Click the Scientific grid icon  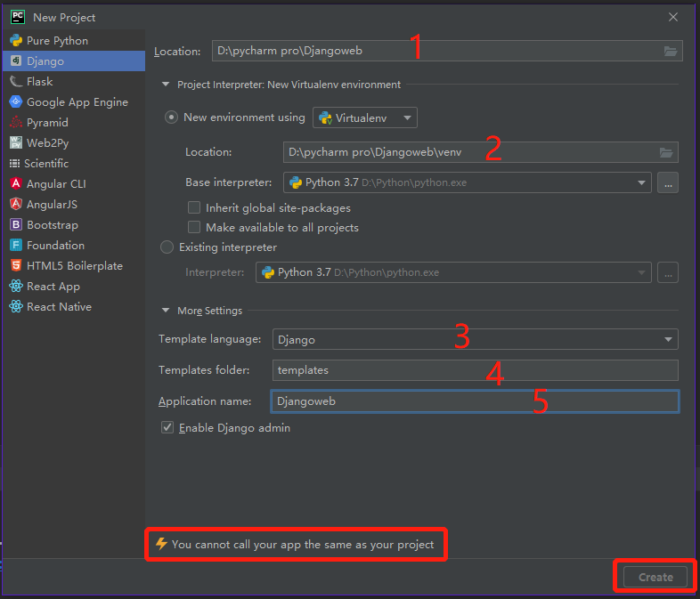(x=15, y=163)
